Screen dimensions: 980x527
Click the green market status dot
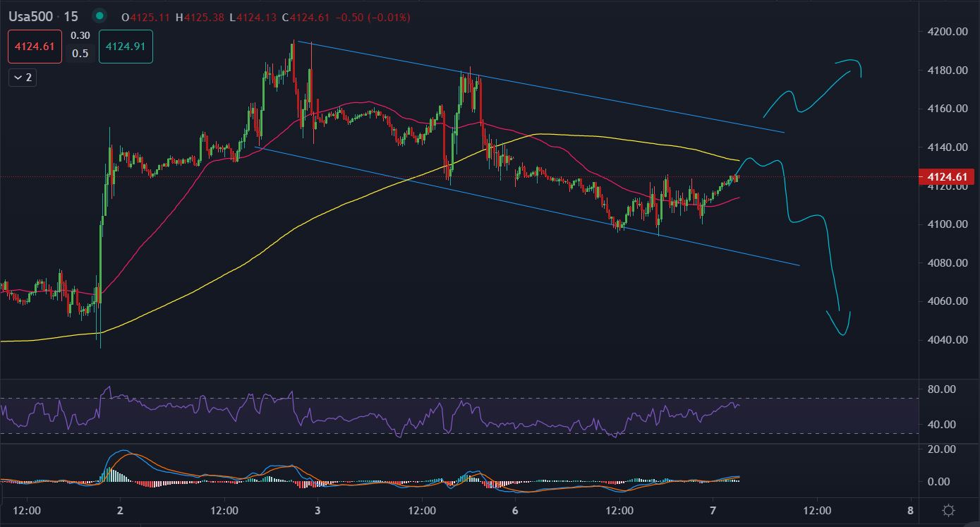tap(99, 16)
